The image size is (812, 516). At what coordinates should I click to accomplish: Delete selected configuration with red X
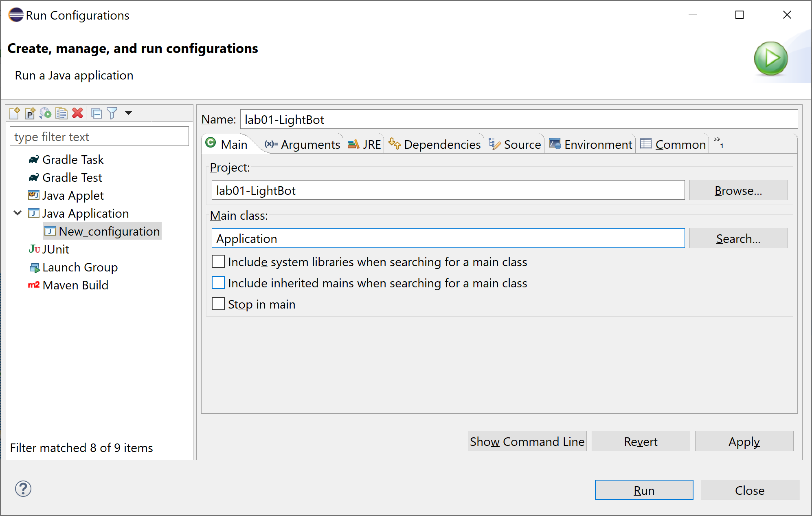[77, 113]
